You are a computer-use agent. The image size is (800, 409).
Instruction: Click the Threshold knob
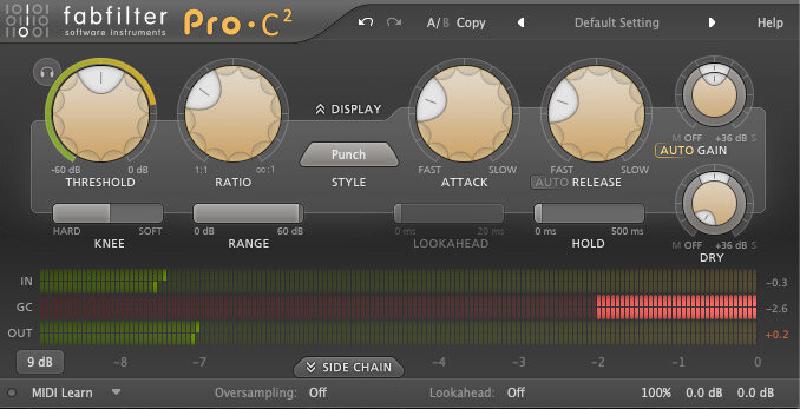click(x=101, y=113)
